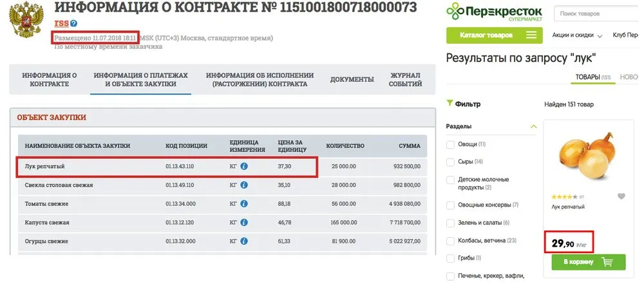This screenshot has height=284, width=644.
Task: Add onions with В корзину button
Action: tap(589, 262)
